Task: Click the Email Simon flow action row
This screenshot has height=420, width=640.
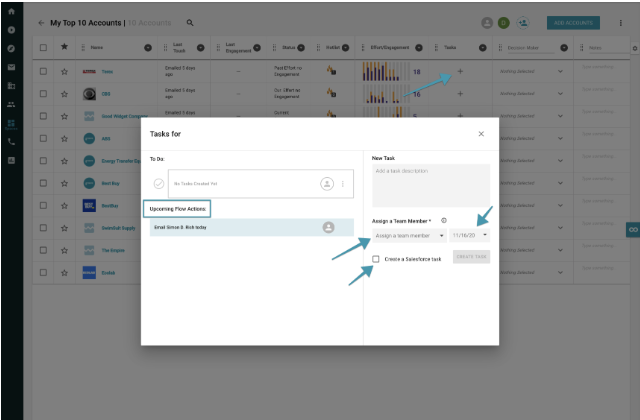Action: click(x=251, y=227)
